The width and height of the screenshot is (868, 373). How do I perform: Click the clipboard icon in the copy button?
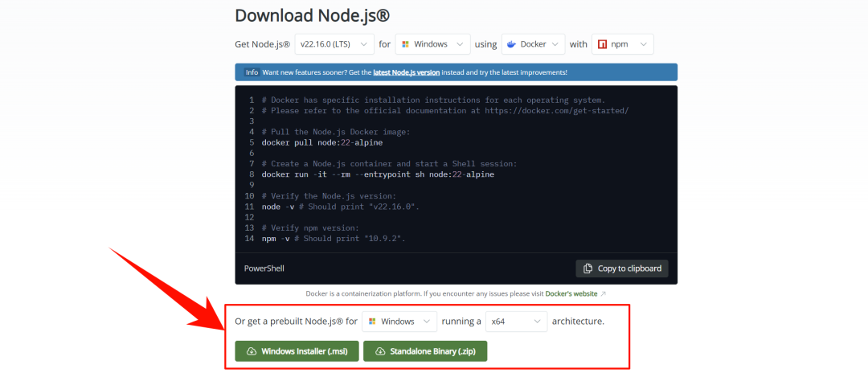(588, 268)
